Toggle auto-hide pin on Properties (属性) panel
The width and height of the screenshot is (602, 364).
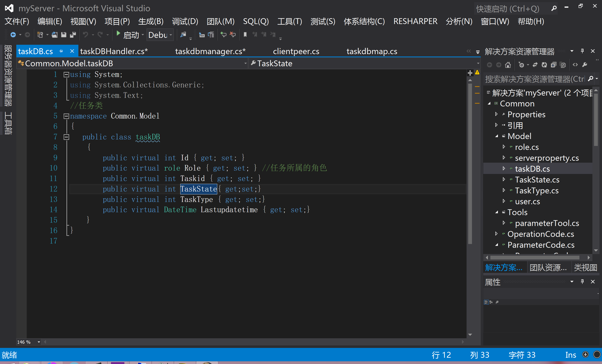(x=582, y=282)
